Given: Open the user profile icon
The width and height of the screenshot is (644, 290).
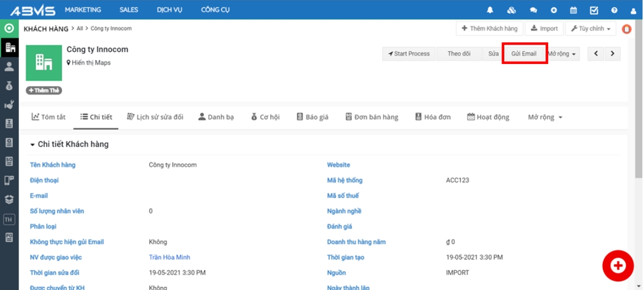Looking at the screenshot, I should pos(633,10).
